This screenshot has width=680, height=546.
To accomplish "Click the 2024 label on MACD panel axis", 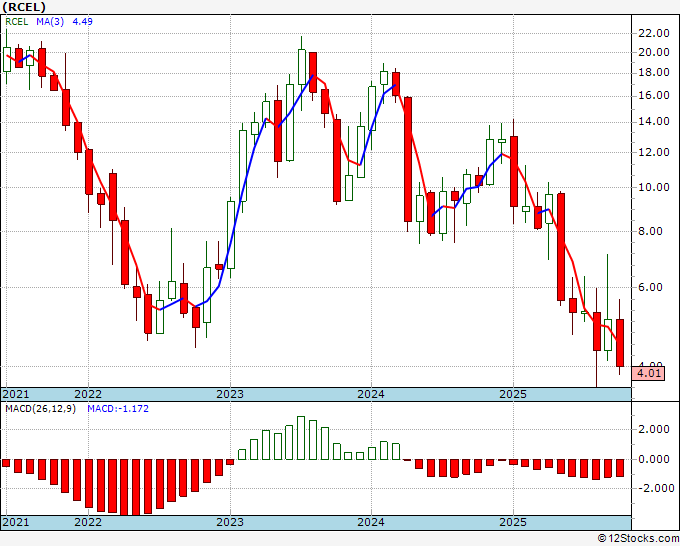I will pos(371,522).
